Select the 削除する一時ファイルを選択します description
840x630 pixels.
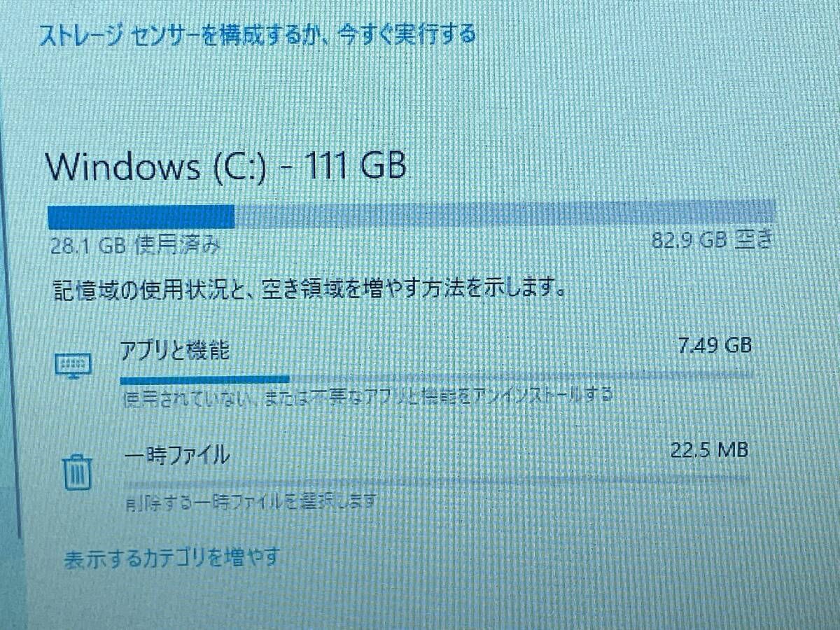tap(252, 501)
